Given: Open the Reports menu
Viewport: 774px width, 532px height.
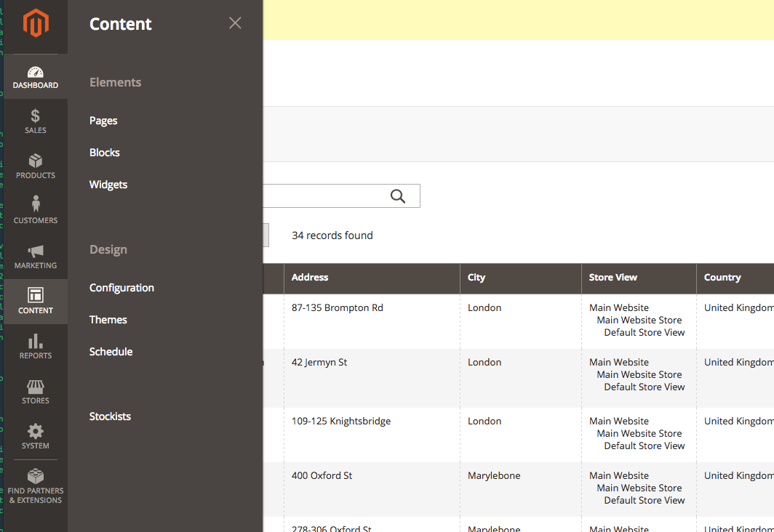Looking at the screenshot, I should [36, 347].
